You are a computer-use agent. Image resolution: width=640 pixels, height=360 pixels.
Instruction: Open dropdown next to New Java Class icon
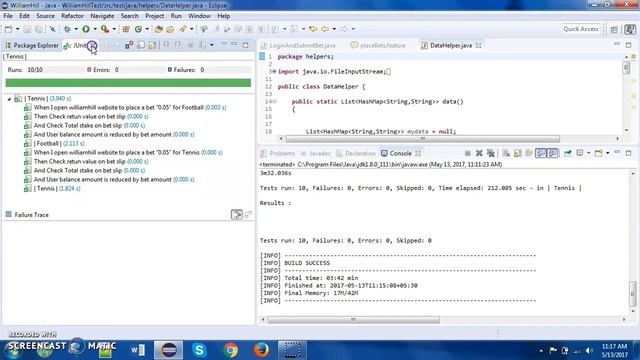147,29
